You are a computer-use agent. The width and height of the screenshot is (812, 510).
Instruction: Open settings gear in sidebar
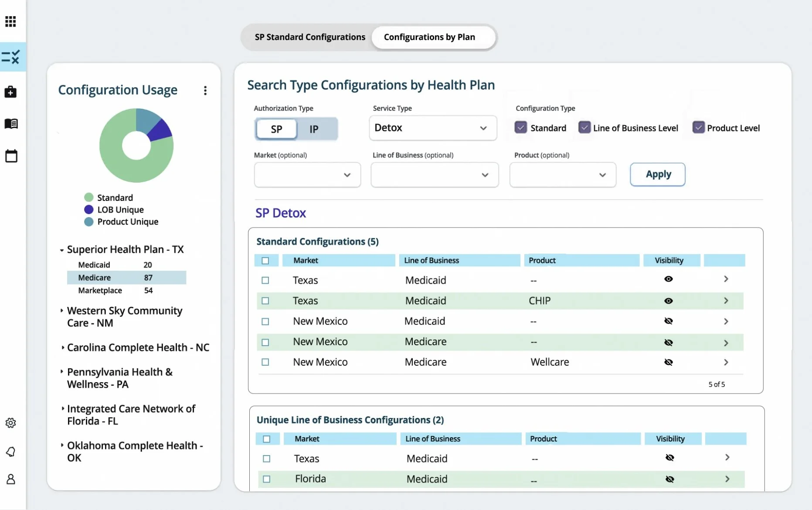pyautogui.click(x=10, y=423)
